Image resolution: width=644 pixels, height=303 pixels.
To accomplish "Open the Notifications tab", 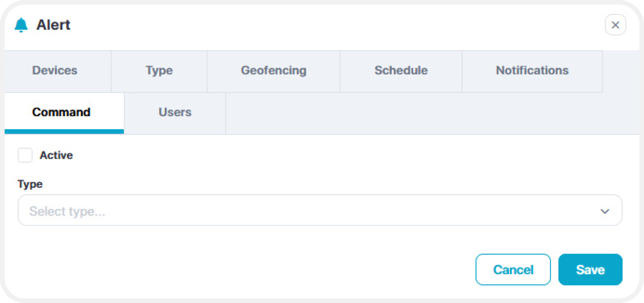I will (532, 71).
